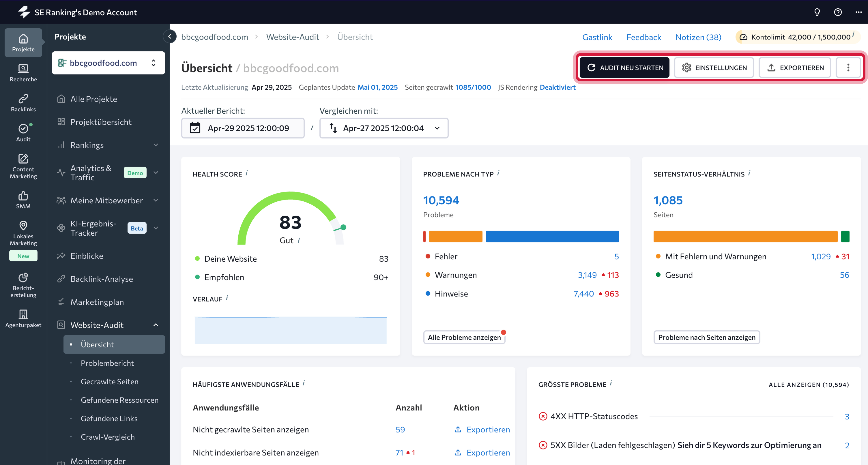This screenshot has width=868, height=465.
Task: Click the Kontolimit gauge icon
Action: pos(743,37)
